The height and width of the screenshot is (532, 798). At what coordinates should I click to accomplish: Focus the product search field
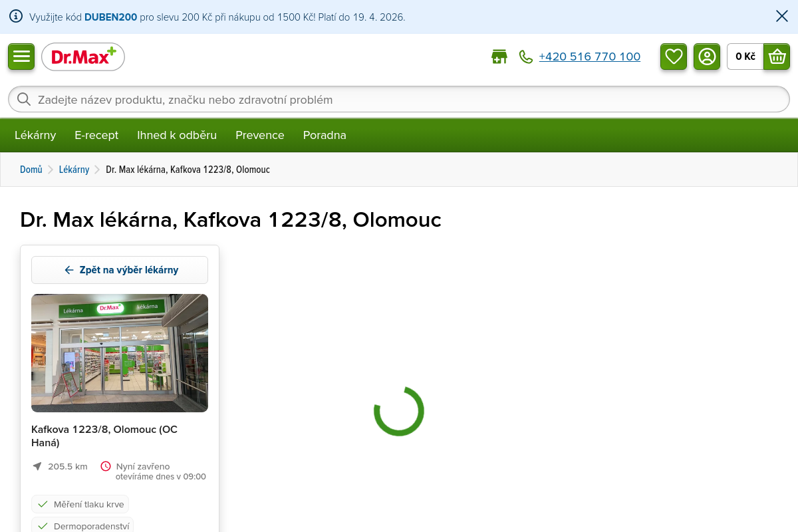pos(399,100)
